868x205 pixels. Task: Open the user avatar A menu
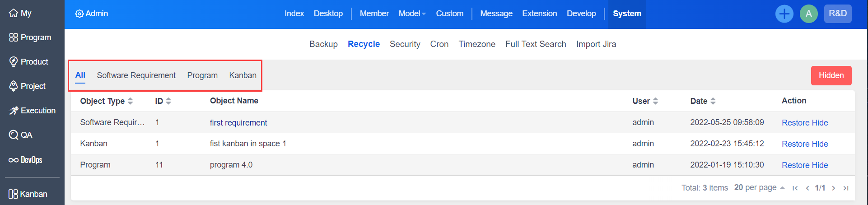coord(808,14)
